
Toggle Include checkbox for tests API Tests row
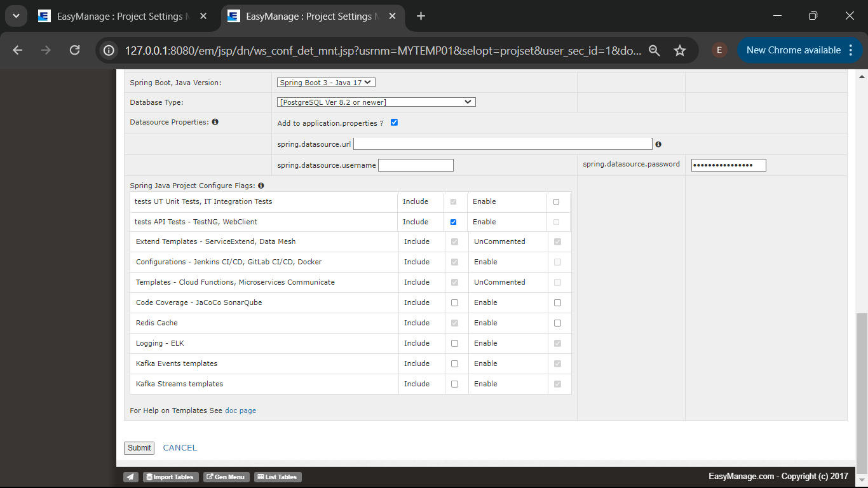click(453, 222)
